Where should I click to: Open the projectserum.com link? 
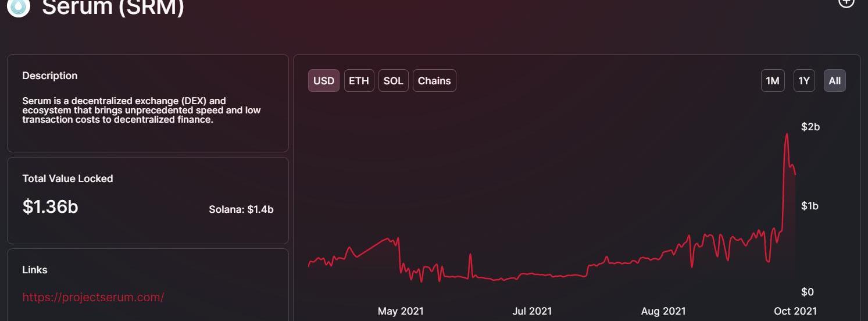pyautogui.click(x=93, y=297)
